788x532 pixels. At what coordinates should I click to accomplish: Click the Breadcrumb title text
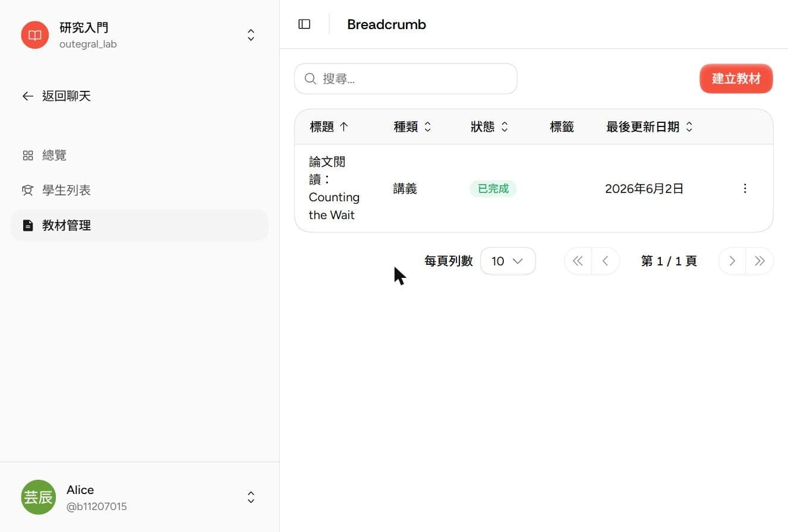[386, 24]
